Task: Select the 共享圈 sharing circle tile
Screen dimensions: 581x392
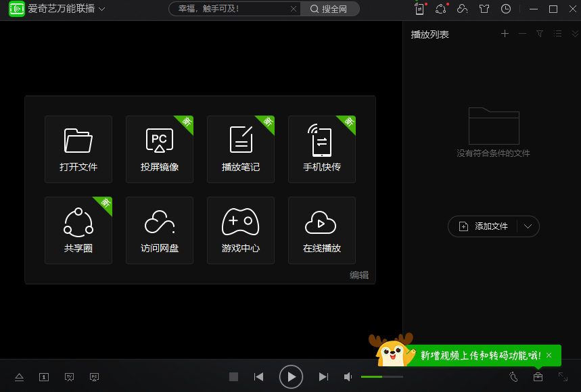Action: [x=78, y=230]
